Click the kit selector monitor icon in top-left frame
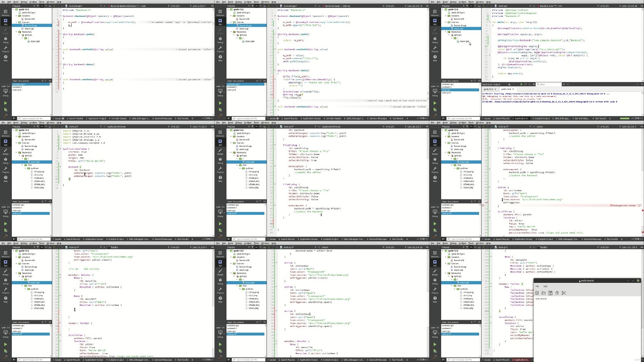The width and height of the screenshot is (644, 362). (x=5, y=91)
